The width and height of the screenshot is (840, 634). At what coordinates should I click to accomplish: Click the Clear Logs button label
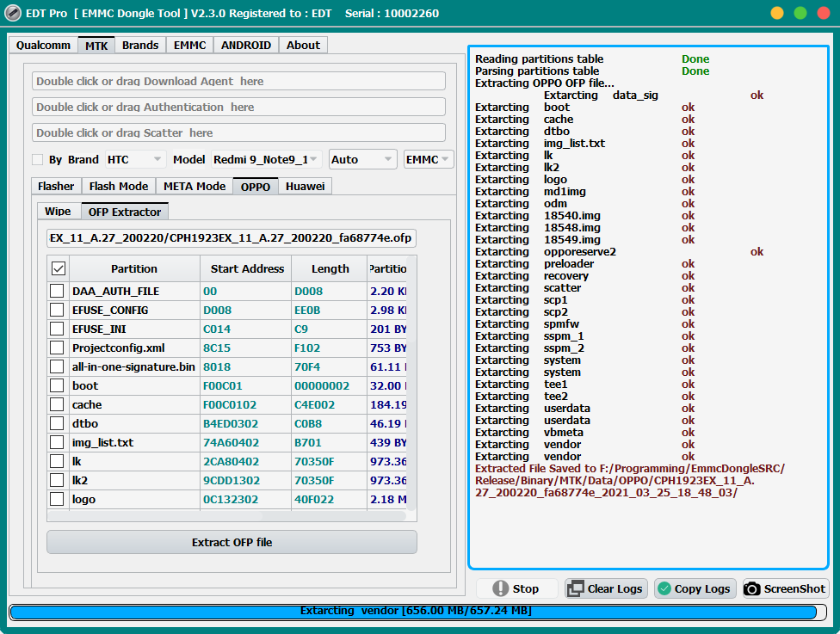click(x=615, y=588)
